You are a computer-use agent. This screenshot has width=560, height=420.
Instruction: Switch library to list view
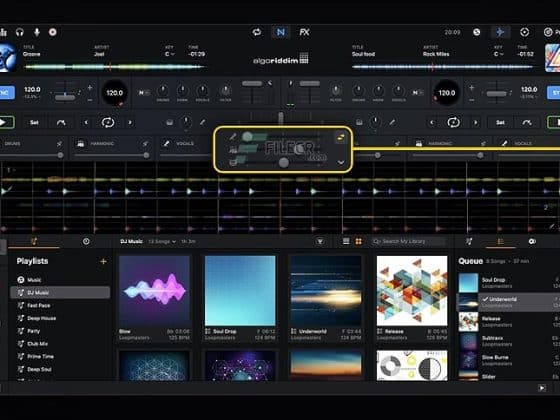346,242
